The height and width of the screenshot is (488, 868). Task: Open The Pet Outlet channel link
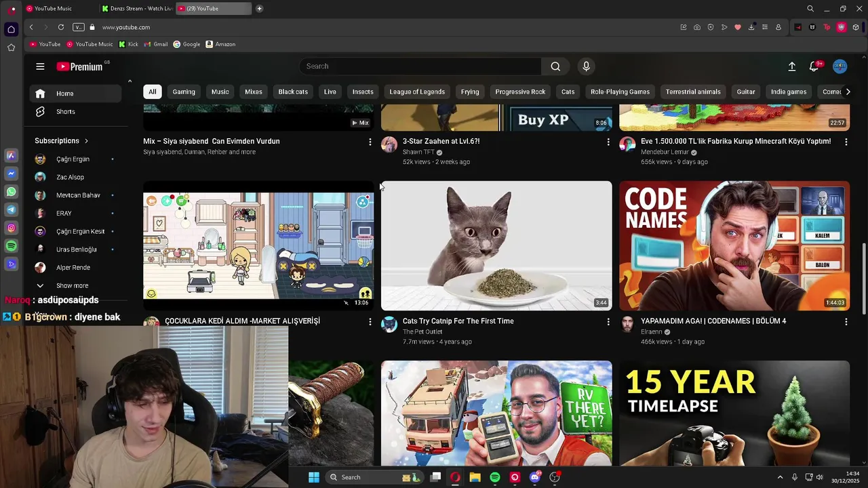(x=422, y=332)
